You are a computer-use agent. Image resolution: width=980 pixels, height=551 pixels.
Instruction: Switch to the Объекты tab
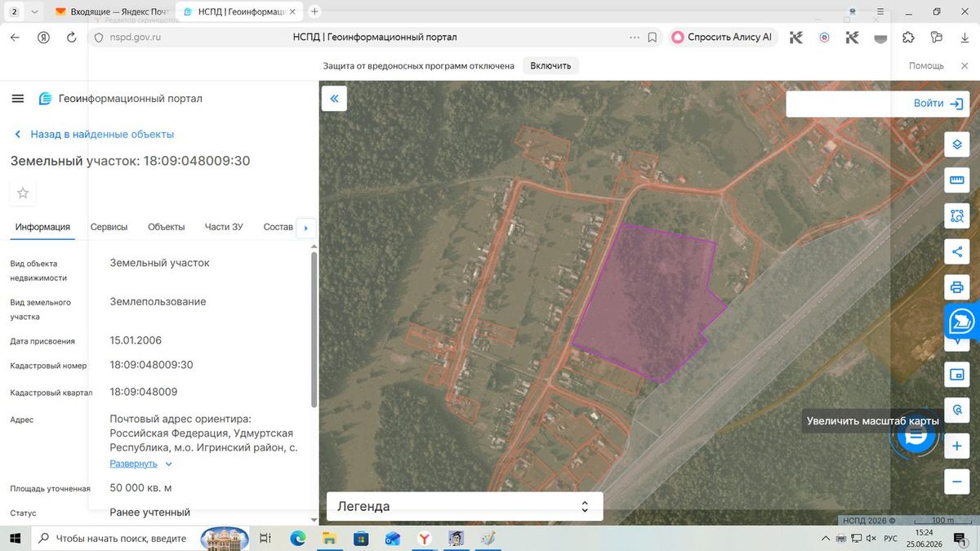167,227
